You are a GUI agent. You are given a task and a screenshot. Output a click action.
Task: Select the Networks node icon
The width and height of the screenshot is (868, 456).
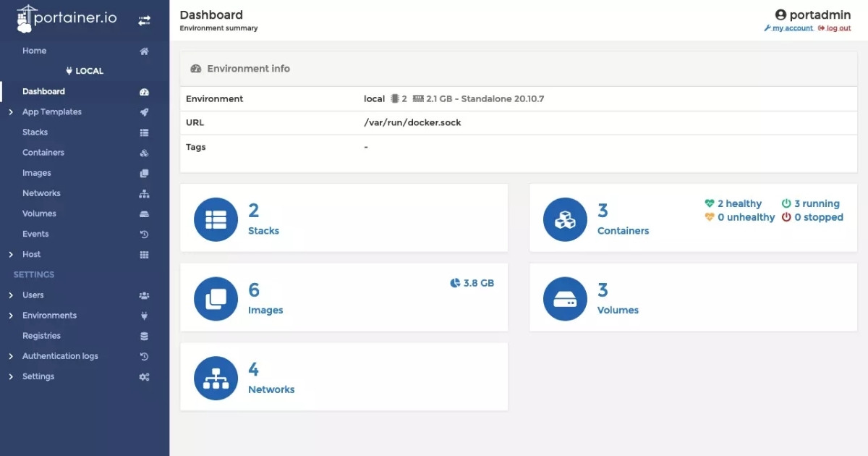(x=144, y=193)
